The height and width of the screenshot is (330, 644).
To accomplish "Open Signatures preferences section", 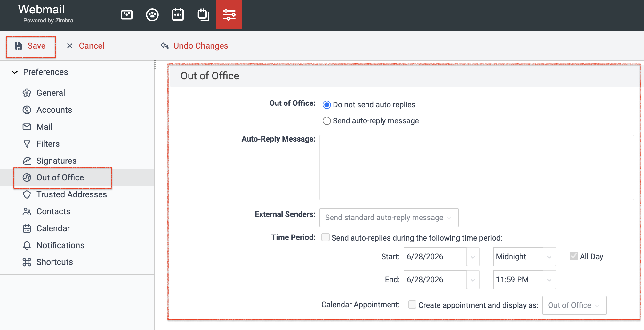I will [56, 161].
